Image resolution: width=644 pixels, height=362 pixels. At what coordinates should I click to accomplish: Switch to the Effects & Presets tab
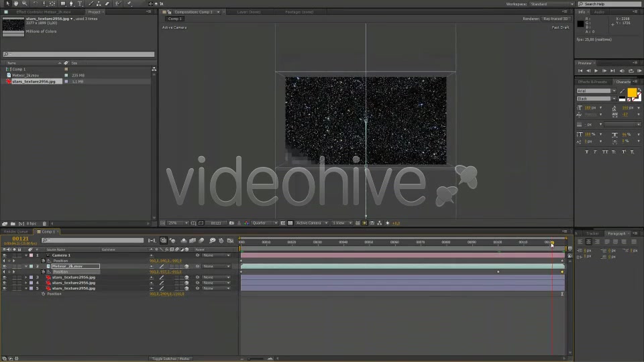[592, 82]
